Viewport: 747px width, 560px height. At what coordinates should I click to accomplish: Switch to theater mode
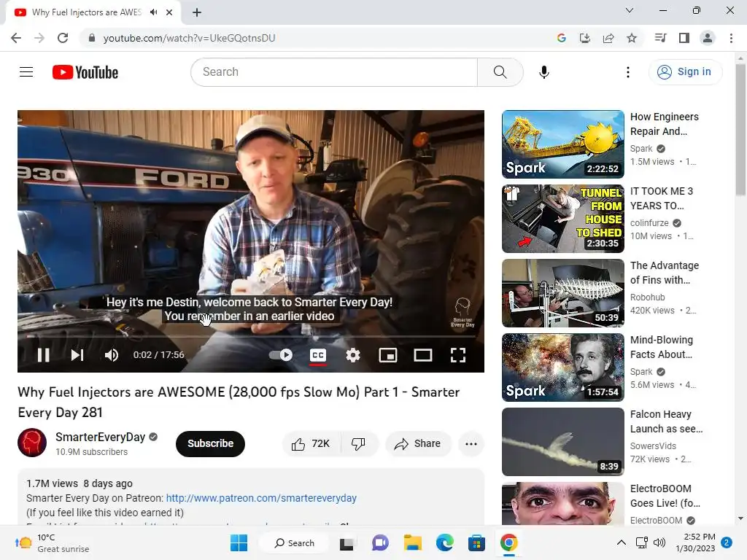click(x=423, y=355)
